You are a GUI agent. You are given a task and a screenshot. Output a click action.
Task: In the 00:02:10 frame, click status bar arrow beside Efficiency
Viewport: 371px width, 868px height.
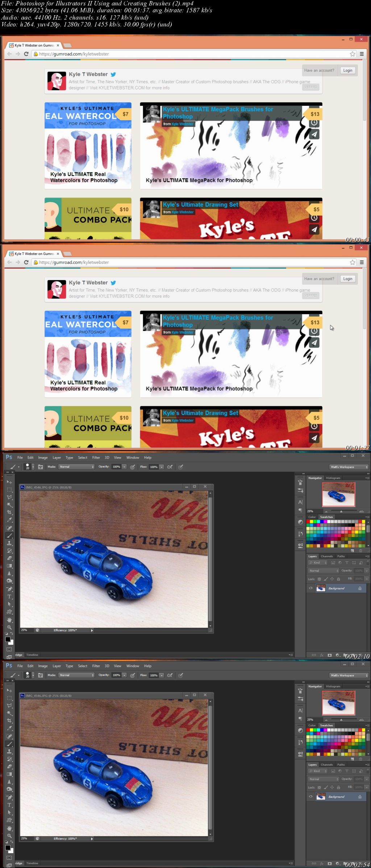click(x=92, y=630)
